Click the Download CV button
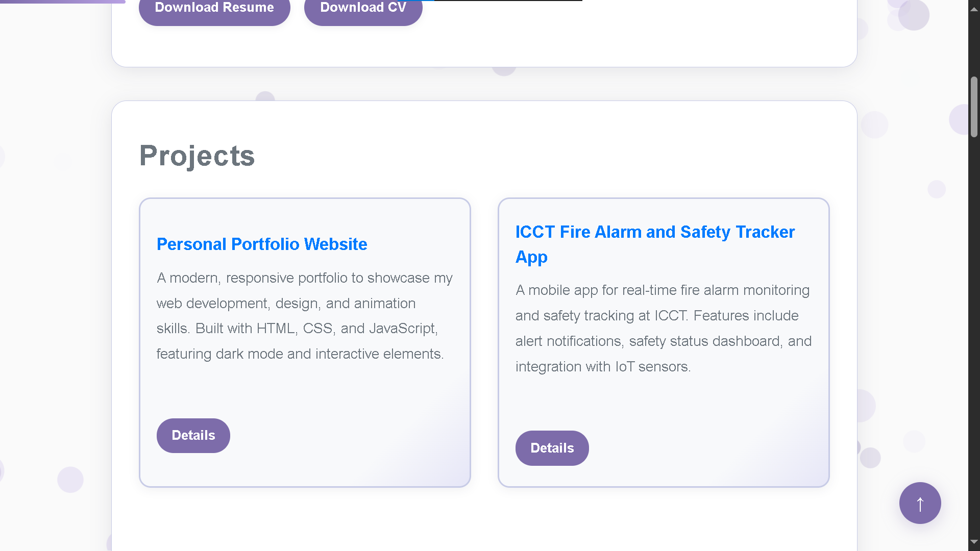Screen dimensions: 980x551 tap(363, 8)
